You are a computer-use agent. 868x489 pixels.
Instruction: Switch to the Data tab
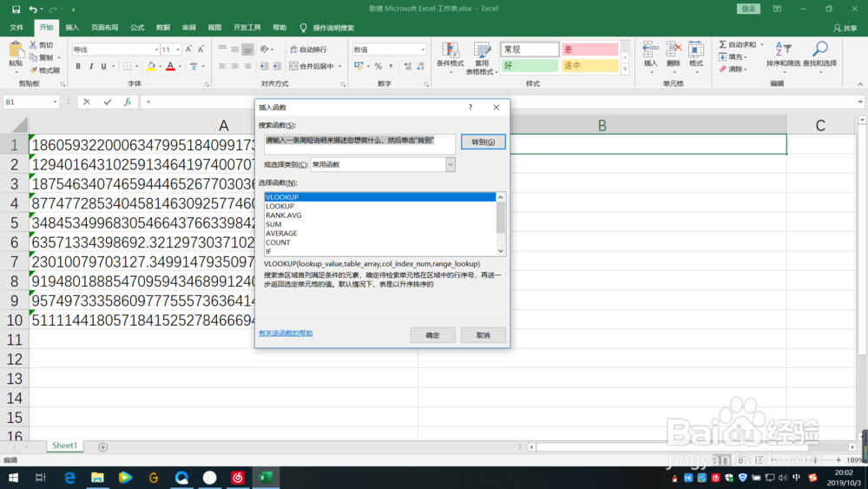163,28
